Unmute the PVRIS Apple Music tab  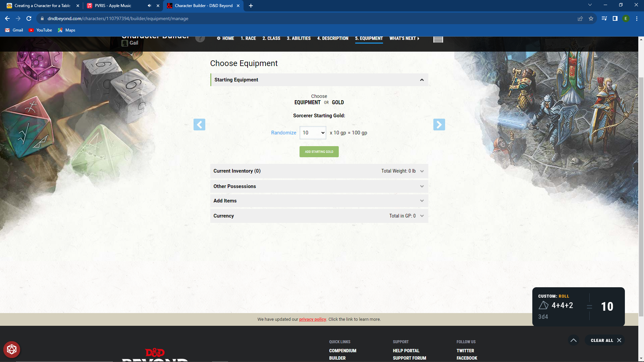[149, 5]
